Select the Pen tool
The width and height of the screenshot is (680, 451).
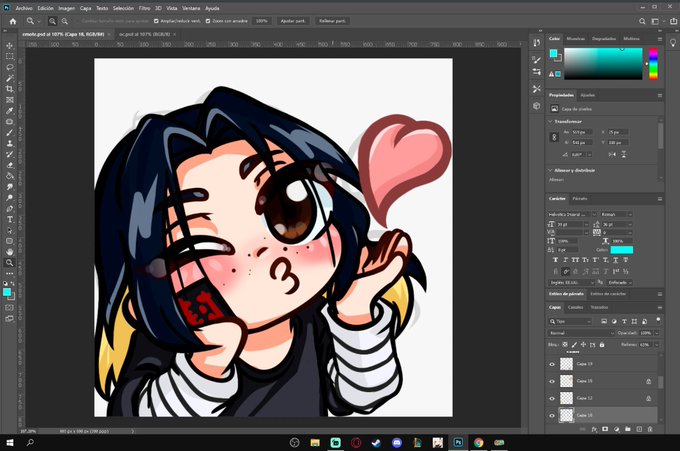(9, 208)
